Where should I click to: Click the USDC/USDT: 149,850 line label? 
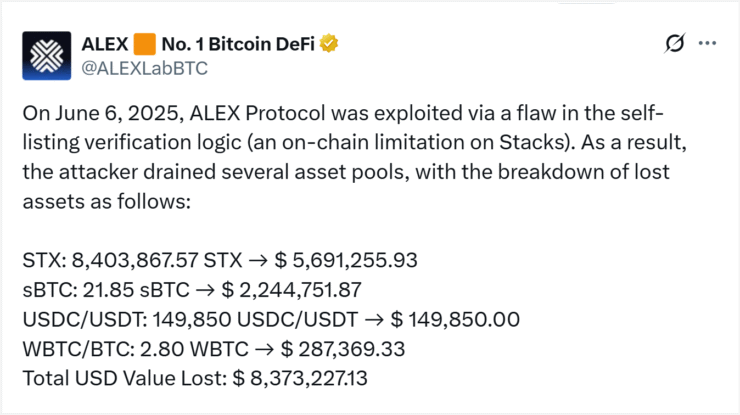pos(126,320)
